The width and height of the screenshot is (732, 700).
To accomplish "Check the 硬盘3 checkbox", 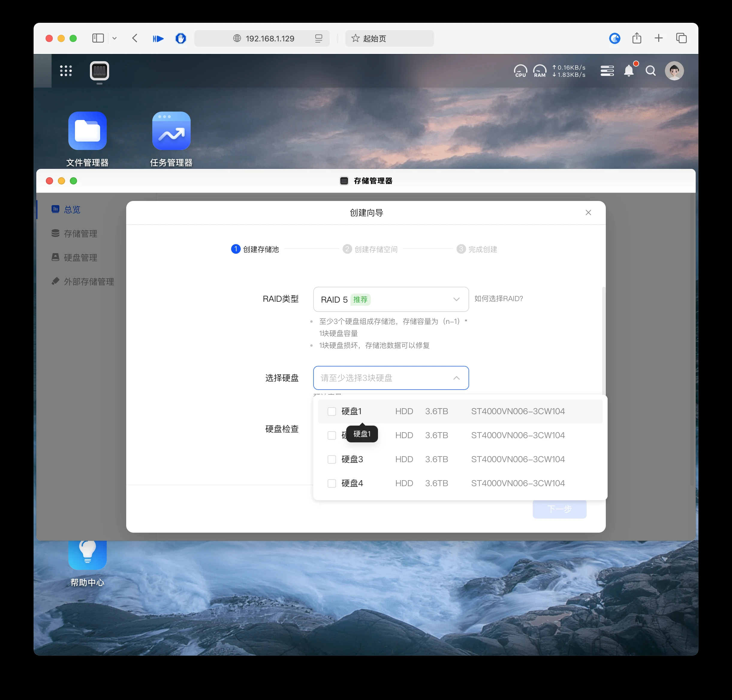I will click(332, 459).
